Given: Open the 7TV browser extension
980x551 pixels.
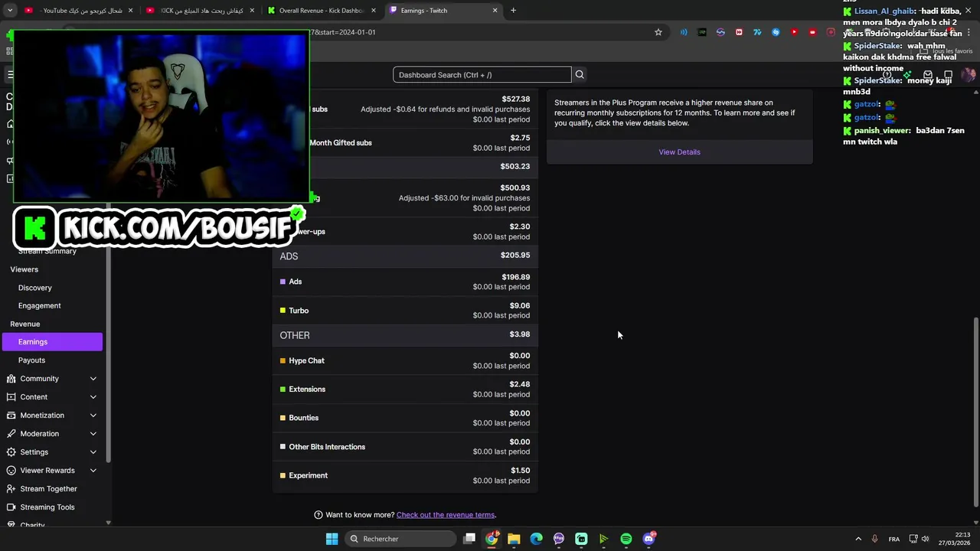Looking at the screenshot, I should (x=757, y=32).
